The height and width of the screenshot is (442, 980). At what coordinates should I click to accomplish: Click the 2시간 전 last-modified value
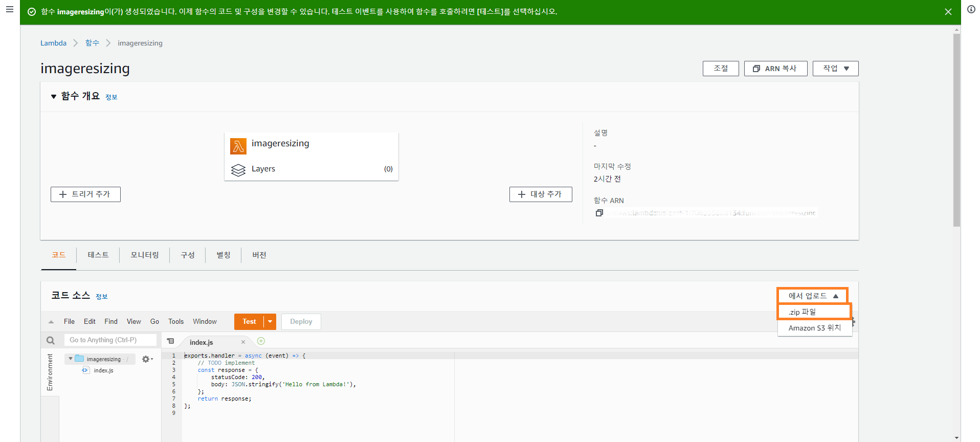pyautogui.click(x=607, y=179)
